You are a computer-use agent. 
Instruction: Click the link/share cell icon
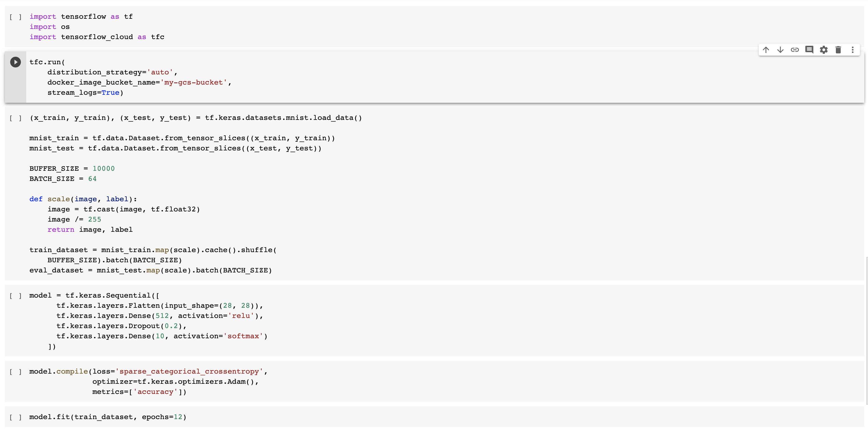coord(795,50)
